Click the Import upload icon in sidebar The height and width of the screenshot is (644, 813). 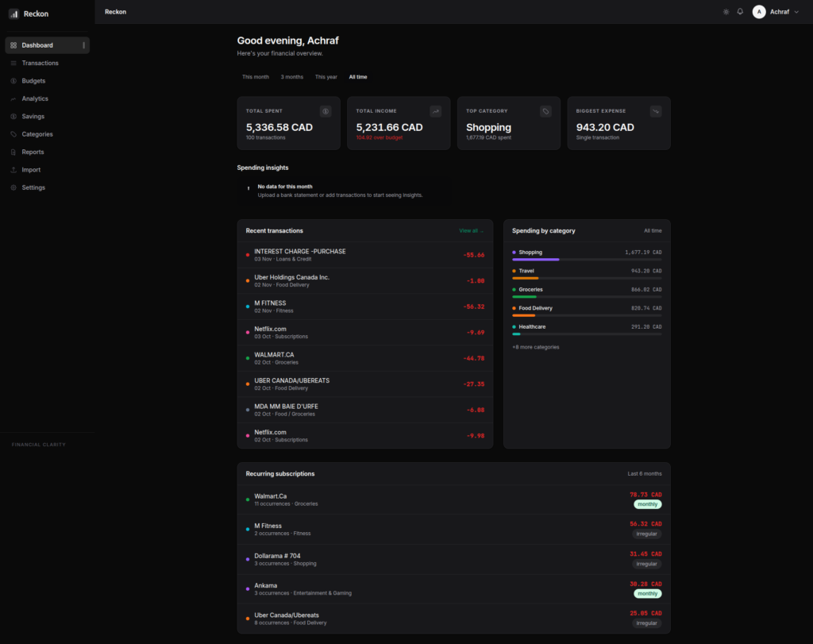13,170
